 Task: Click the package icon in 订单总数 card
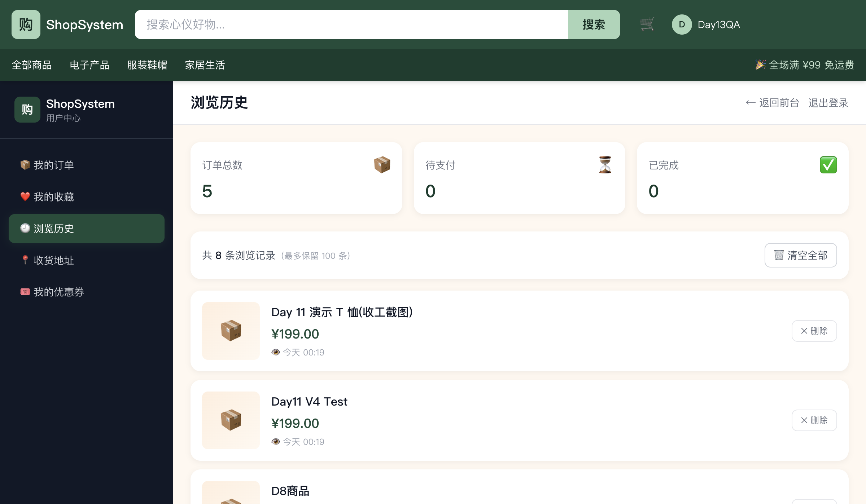pyautogui.click(x=382, y=165)
